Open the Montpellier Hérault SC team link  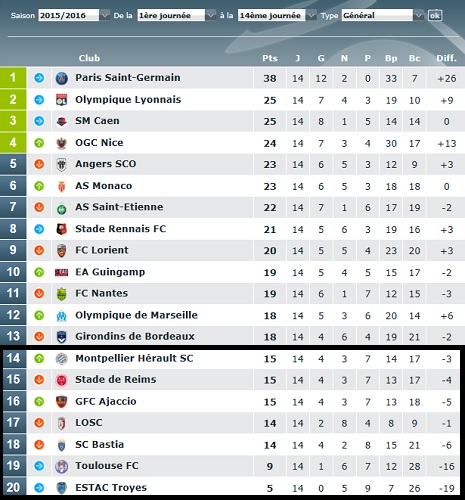[134, 358]
